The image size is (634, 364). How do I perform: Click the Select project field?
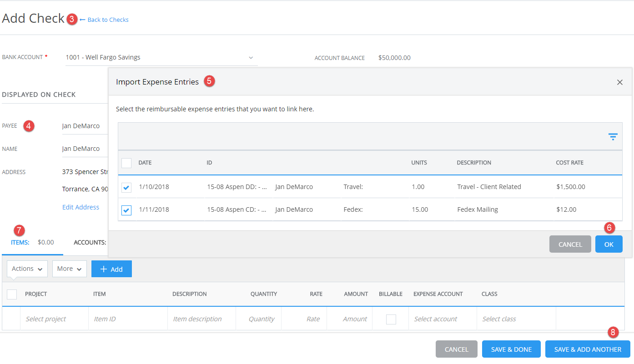[54, 319]
